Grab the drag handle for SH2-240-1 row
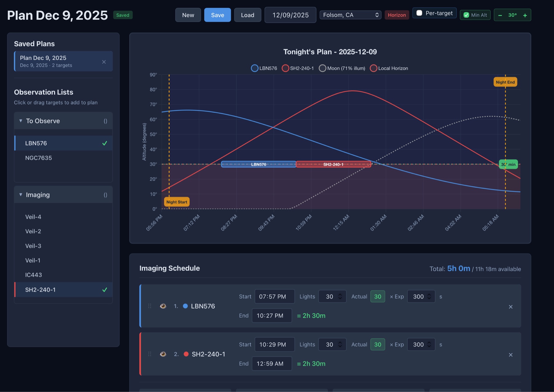554x392 pixels. pos(150,354)
